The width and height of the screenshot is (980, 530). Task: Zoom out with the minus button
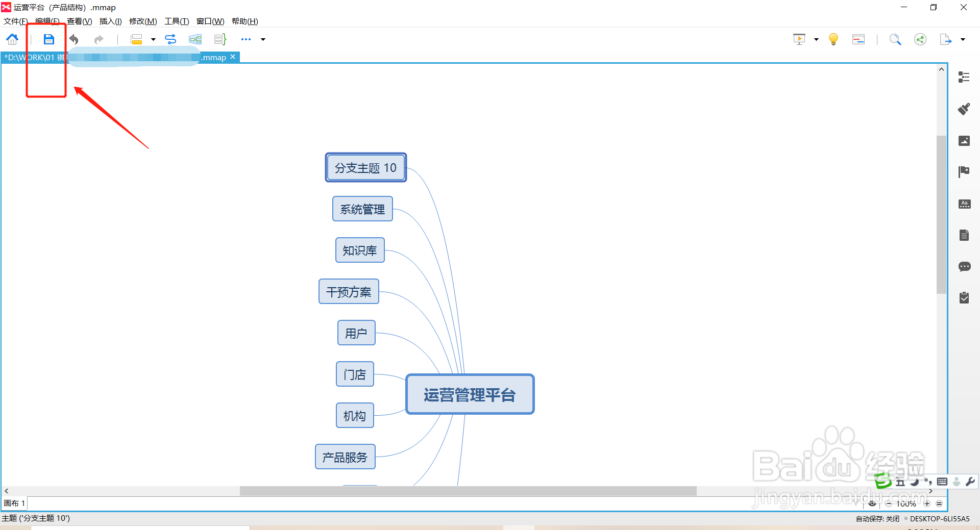(x=889, y=503)
